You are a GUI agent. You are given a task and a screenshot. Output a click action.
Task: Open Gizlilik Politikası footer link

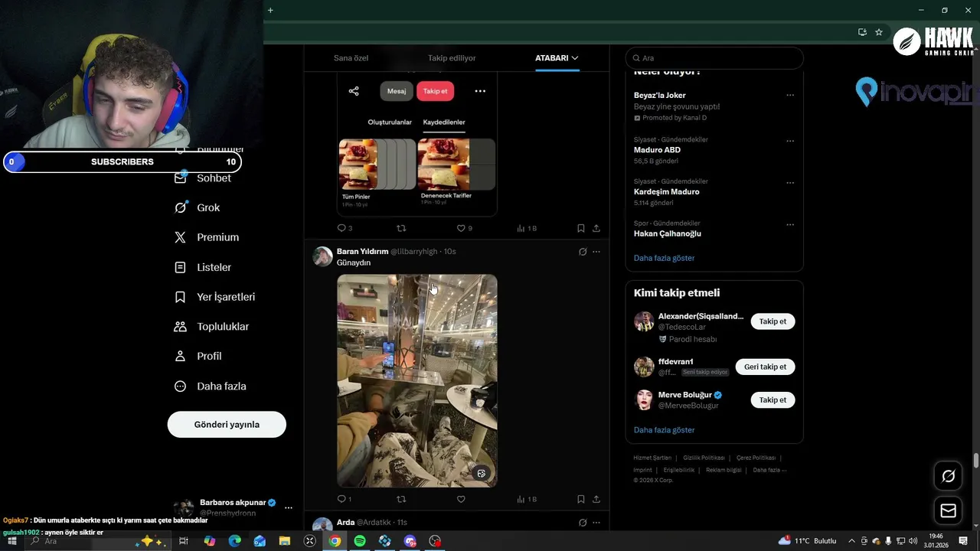tap(703, 458)
